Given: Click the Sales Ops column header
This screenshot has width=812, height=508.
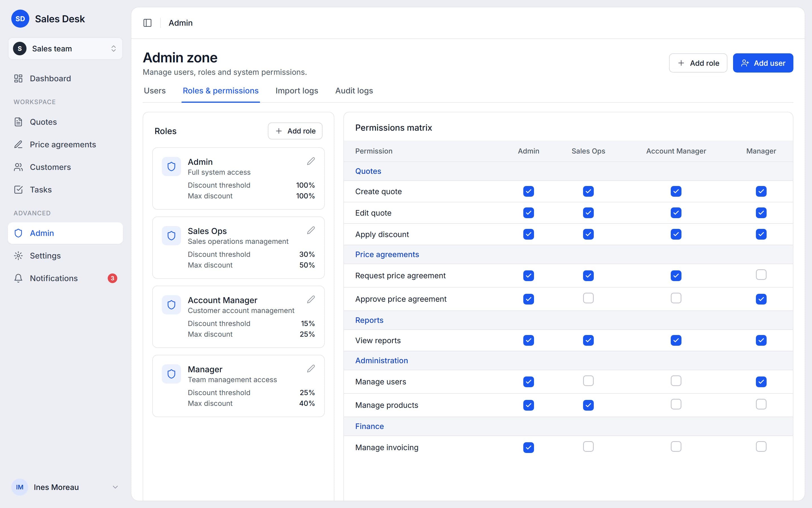Looking at the screenshot, I should pyautogui.click(x=588, y=151).
